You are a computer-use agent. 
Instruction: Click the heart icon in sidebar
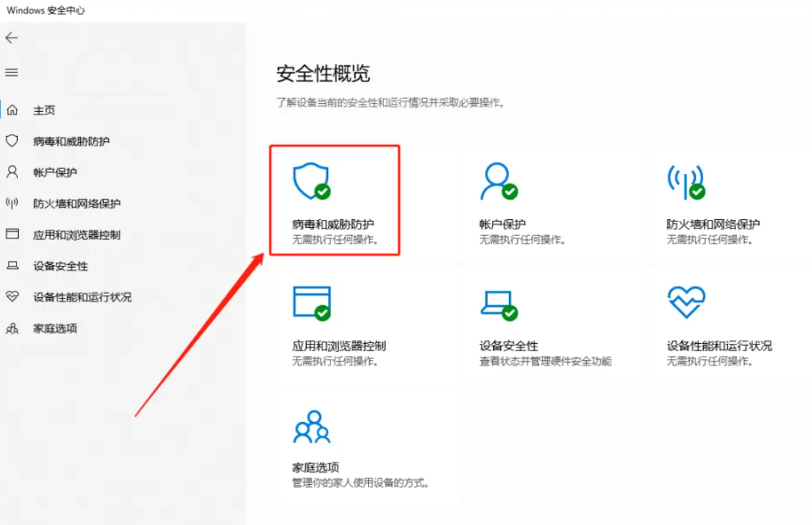12,297
